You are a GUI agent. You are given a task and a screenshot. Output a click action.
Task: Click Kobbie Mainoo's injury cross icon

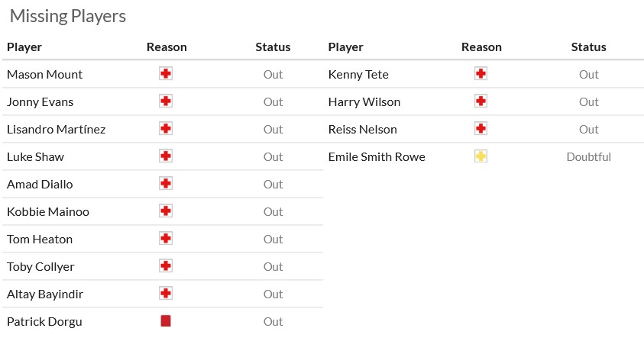point(166,211)
